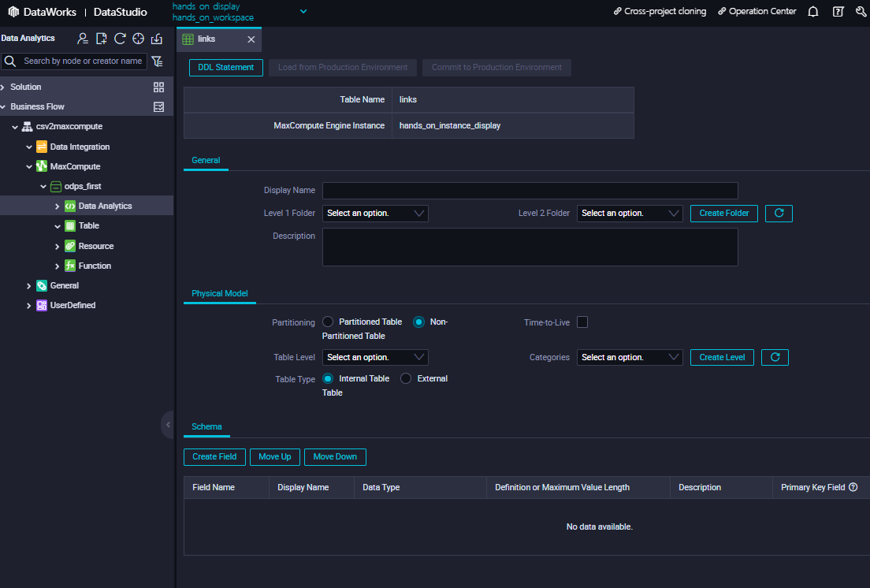Click the Table tree item icon
Viewport: 870px width, 588px height.
tap(70, 225)
